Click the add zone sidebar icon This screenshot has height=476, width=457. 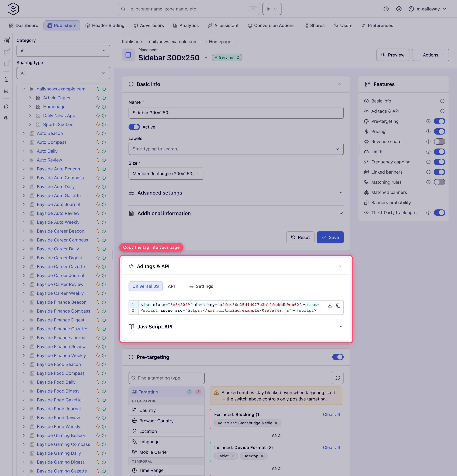pyautogui.click(x=7, y=52)
